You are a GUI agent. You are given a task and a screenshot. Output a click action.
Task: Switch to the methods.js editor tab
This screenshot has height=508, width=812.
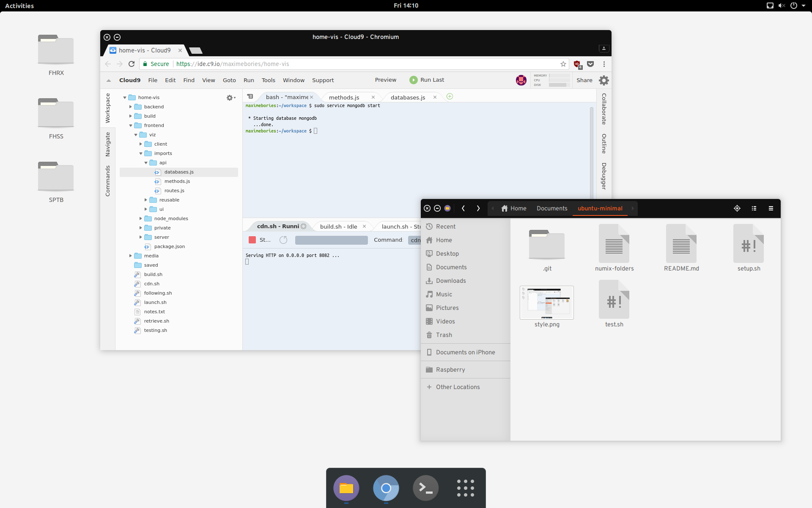[344, 97]
